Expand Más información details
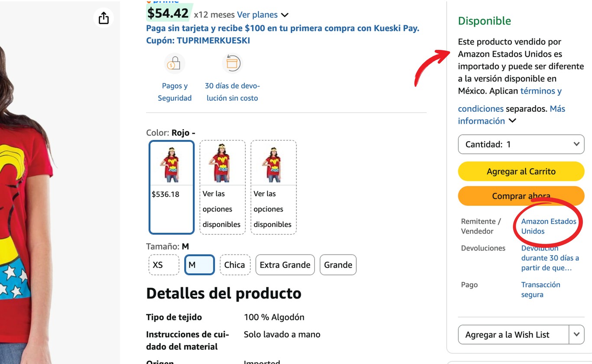 [487, 121]
